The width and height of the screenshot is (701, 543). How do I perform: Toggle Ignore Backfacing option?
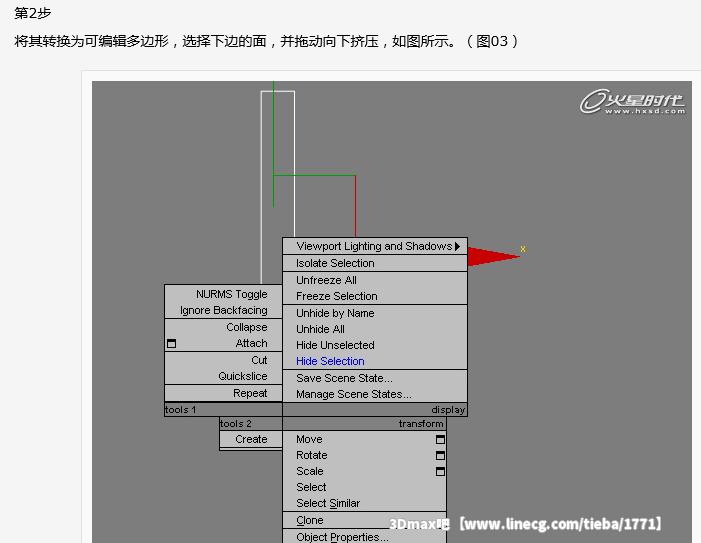coord(224,310)
